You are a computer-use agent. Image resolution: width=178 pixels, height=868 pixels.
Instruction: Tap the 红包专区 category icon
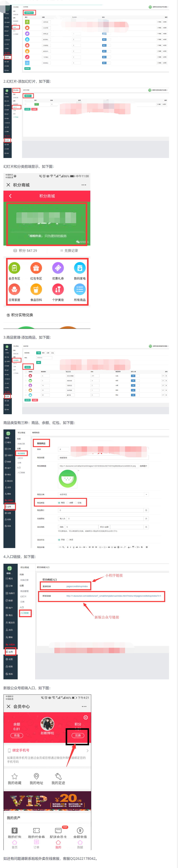36,268
